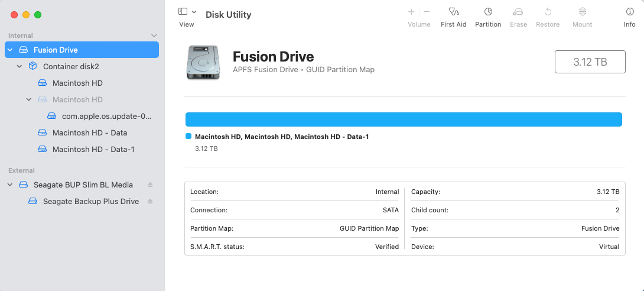
Task: Click the First Aid label
Action: [x=453, y=24]
